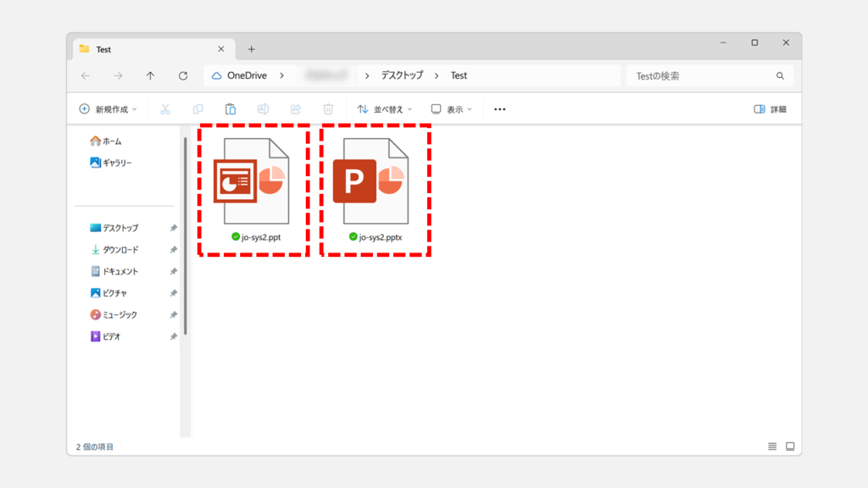Click the 2 個の項目 status text
Image resolution: width=868 pixels, height=488 pixels.
point(95,446)
